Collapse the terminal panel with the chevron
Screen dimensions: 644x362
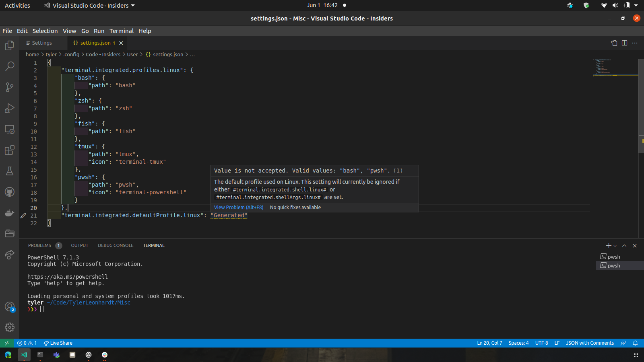pos(624,245)
